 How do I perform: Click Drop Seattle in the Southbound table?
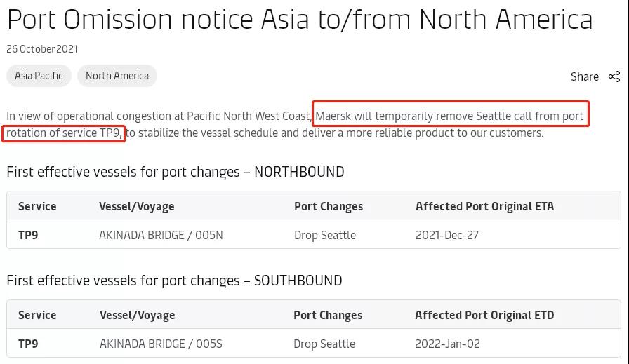(324, 344)
